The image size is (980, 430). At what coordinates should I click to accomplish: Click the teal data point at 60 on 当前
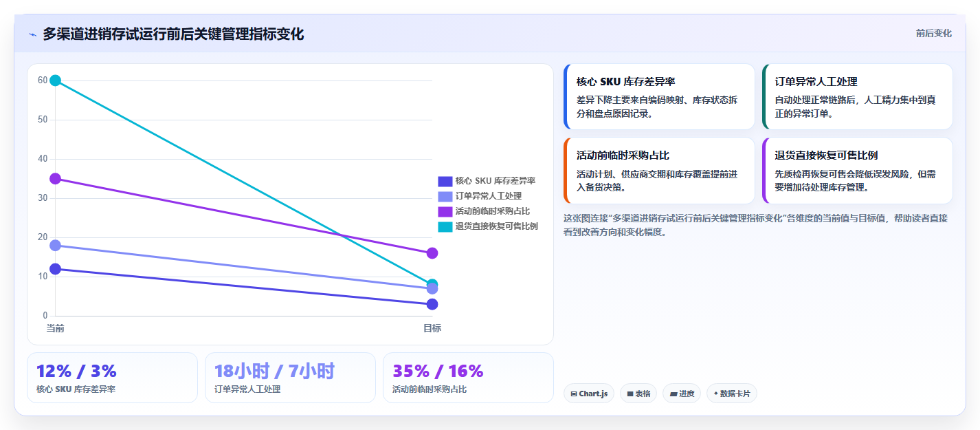coord(56,80)
